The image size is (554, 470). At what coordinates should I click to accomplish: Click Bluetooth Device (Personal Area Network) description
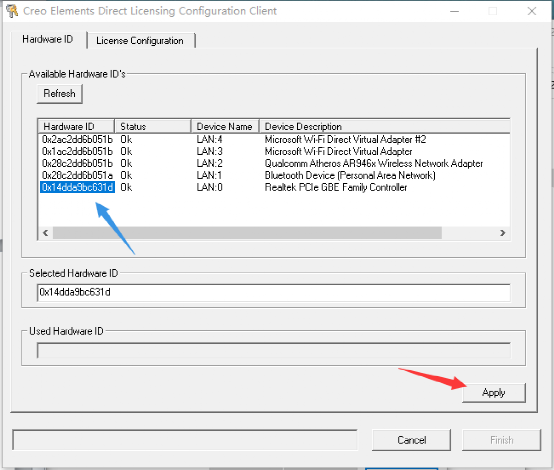[350, 176]
